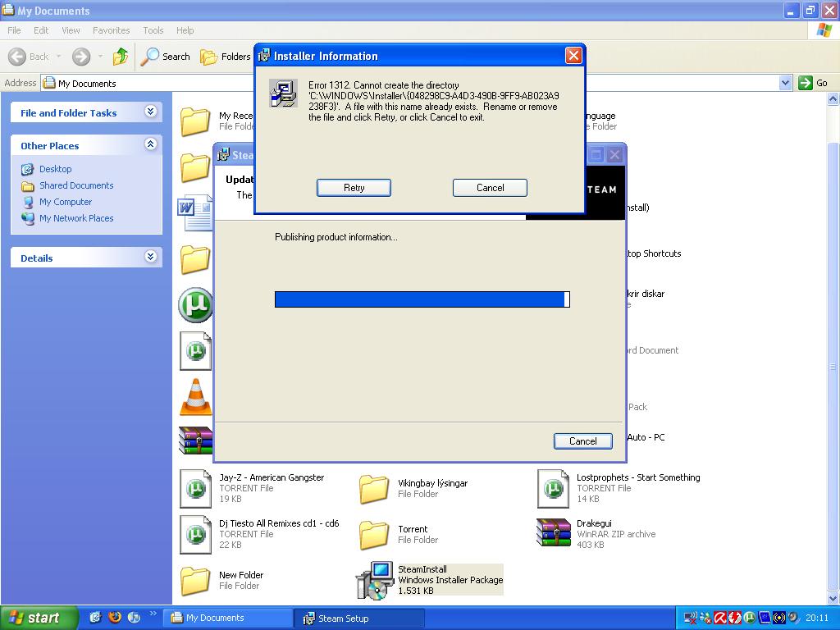Click into the Address field showing My Documents
Screen dimensions: 840x630
pyautogui.click(x=410, y=83)
